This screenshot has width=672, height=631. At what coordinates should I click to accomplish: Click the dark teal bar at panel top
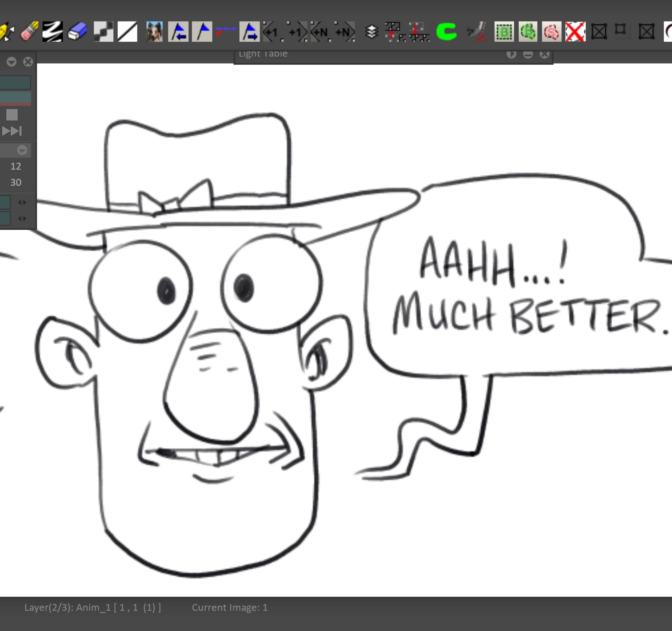pyautogui.click(x=15, y=83)
